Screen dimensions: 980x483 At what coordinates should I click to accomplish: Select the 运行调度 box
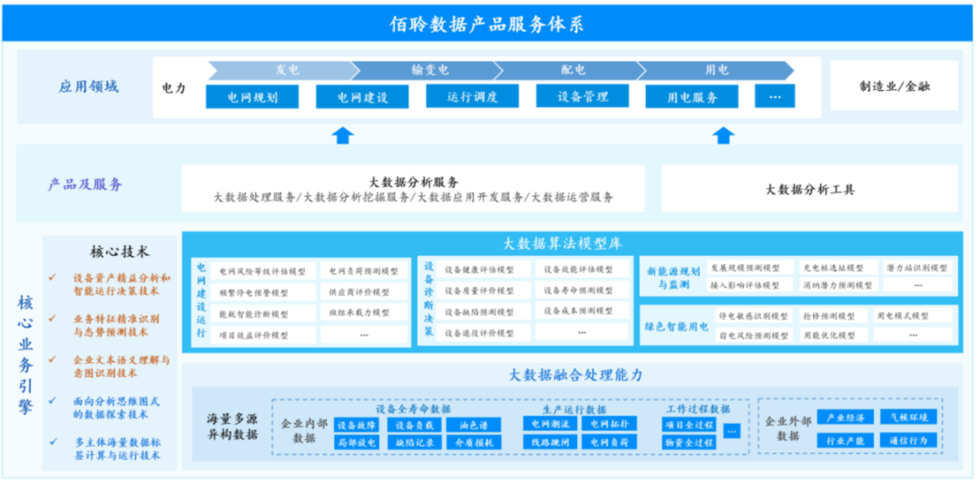coord(473,96)
